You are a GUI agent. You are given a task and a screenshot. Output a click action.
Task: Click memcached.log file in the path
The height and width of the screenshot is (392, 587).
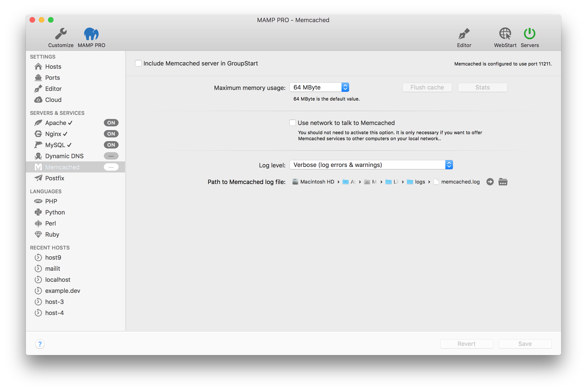click(x=457, y=182)
